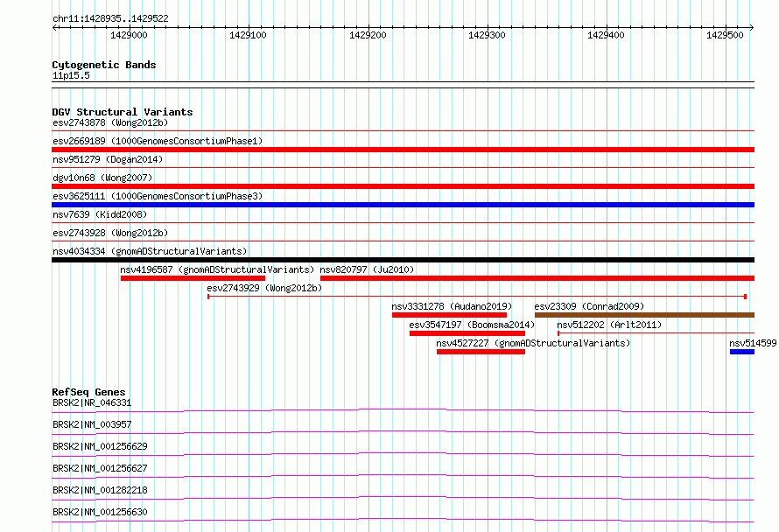Click the esv2743928 (Wong2012b) label
This screenshot has height=532, width=779.
pyautogui.click(x=110, y=233)
